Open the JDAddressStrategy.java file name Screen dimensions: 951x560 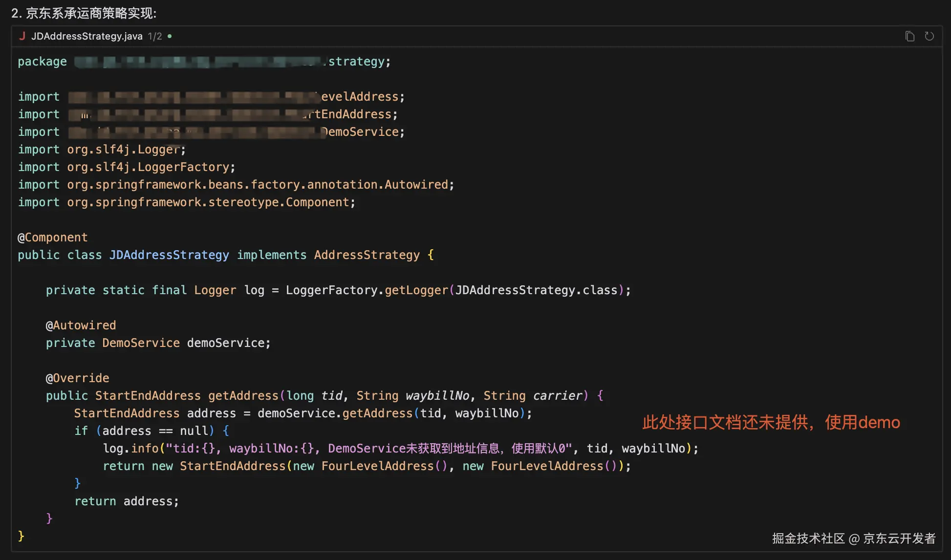click(86, 36)
